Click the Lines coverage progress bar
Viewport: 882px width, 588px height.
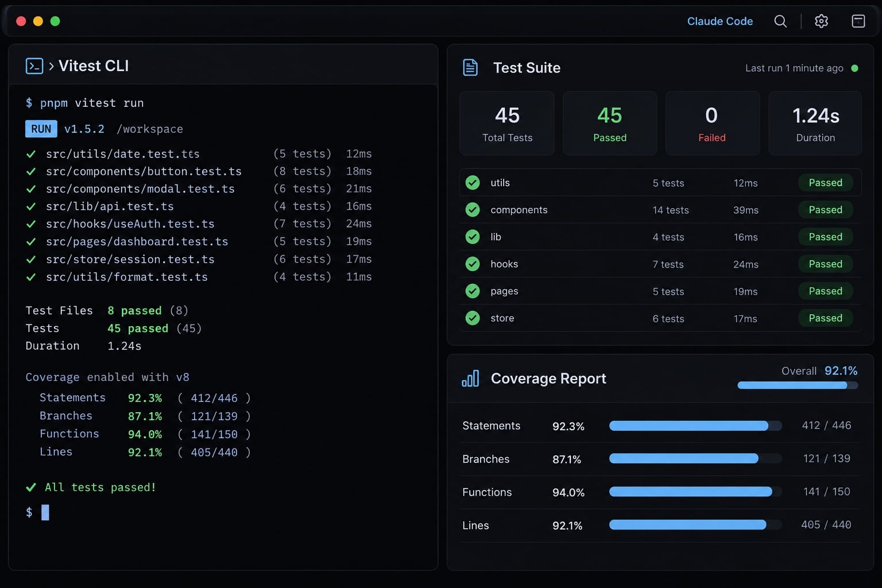695,525
